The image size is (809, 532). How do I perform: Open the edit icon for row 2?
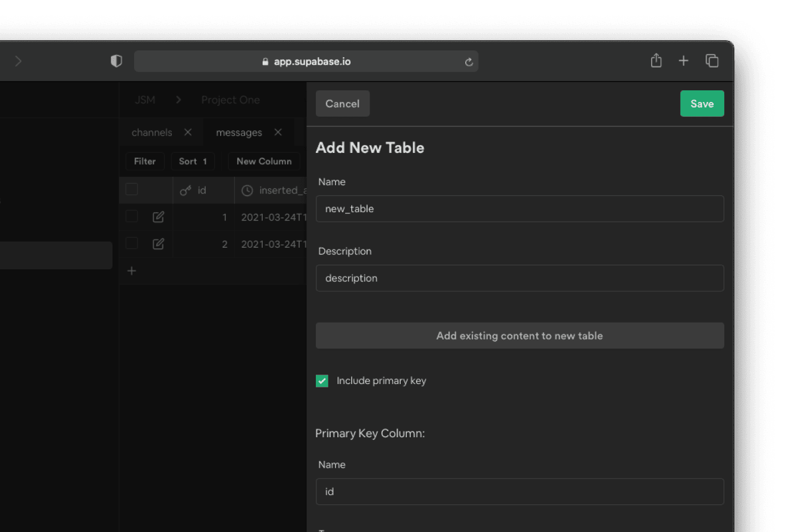point(158,243)
